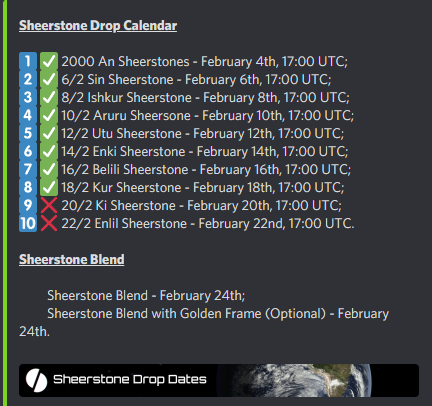The height and width of the screenshot is (406, 432).
Task: Click the green checkmark beside Kur Sheerstone
Action: (49, 187)
